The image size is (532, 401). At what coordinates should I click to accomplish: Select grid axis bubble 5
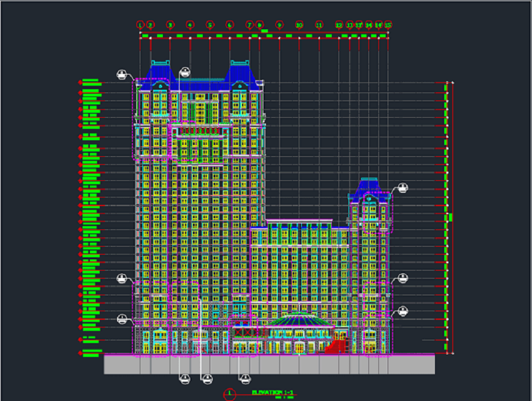point(210,25)
